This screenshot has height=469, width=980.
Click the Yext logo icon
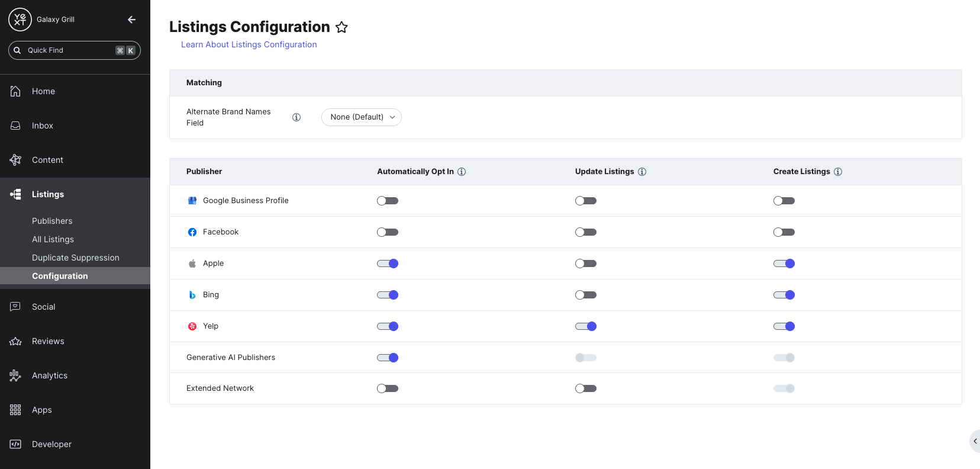click(x=20, y=20)
